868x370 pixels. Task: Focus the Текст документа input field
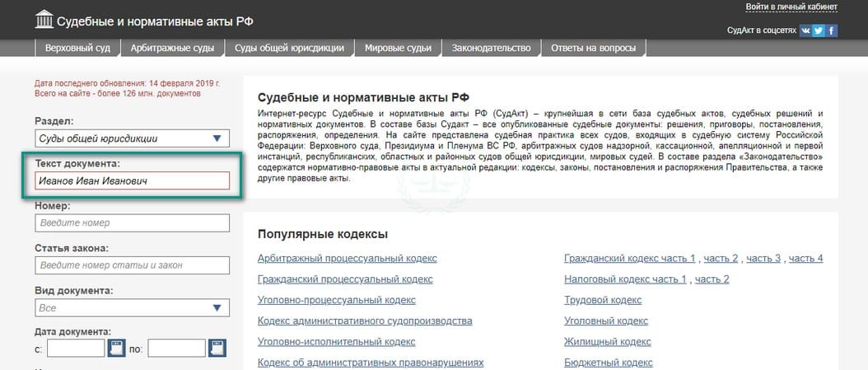tap(132, 180)
